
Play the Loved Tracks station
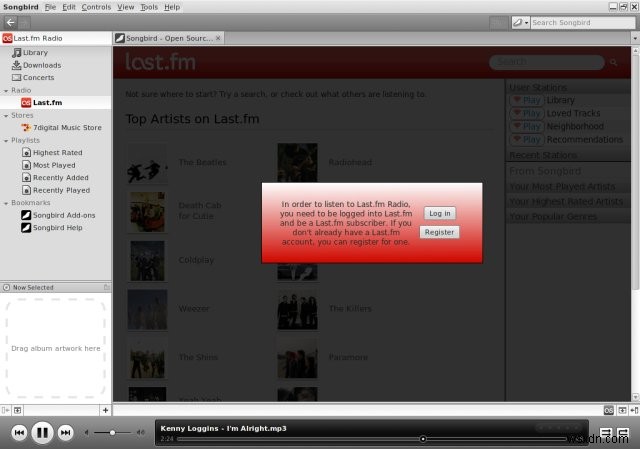[527, 113]
